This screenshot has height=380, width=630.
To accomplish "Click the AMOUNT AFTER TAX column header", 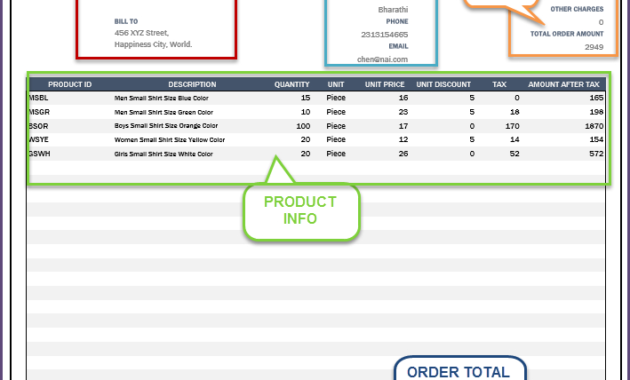I will 563,84.
